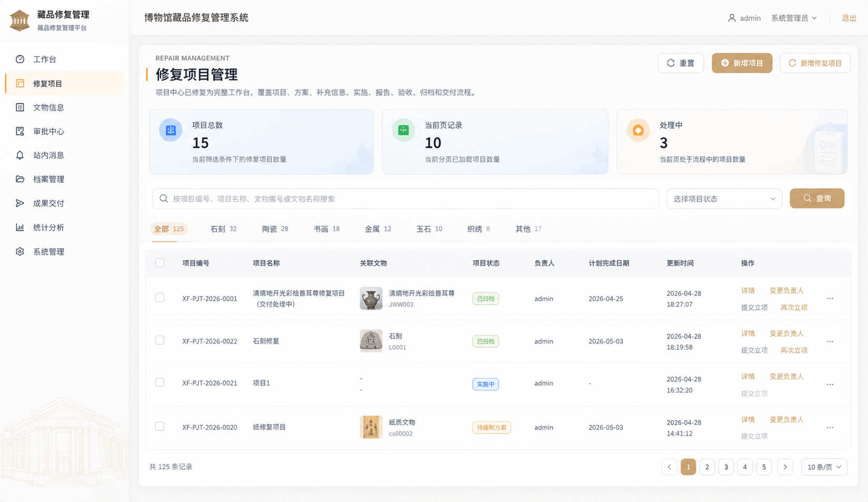Click the 清绢地开光彩绘兽耳尊 thumbnail
Viewport: 868px width, 502px height.
pyautogui.click(x=371, y=298)
